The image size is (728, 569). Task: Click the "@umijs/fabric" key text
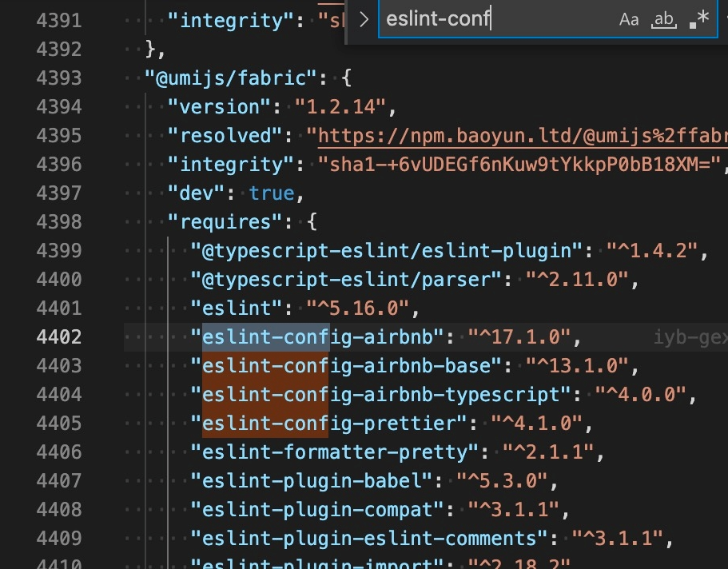(231, 78)
